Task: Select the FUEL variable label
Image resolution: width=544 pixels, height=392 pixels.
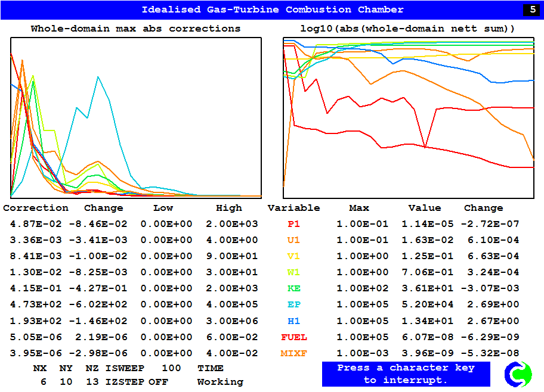Action: click(293, 337)
